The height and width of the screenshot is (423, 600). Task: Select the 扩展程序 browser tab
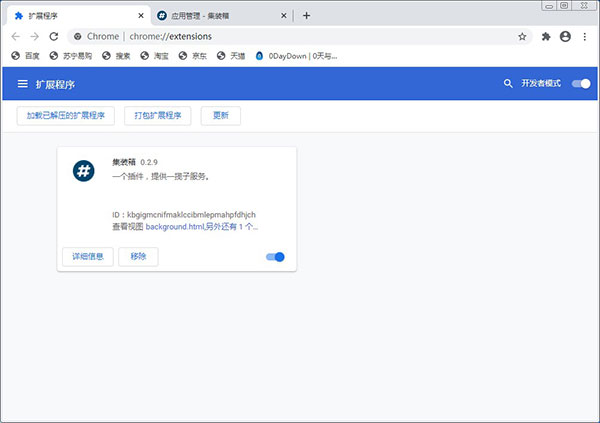70,15
